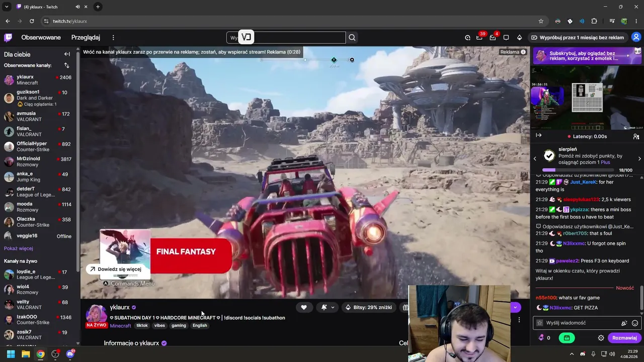Viewport: 644px width, 362px height.
Task: Go to next channel goal with right chevron
Action: pyautogui.click(x=639, y=158)
